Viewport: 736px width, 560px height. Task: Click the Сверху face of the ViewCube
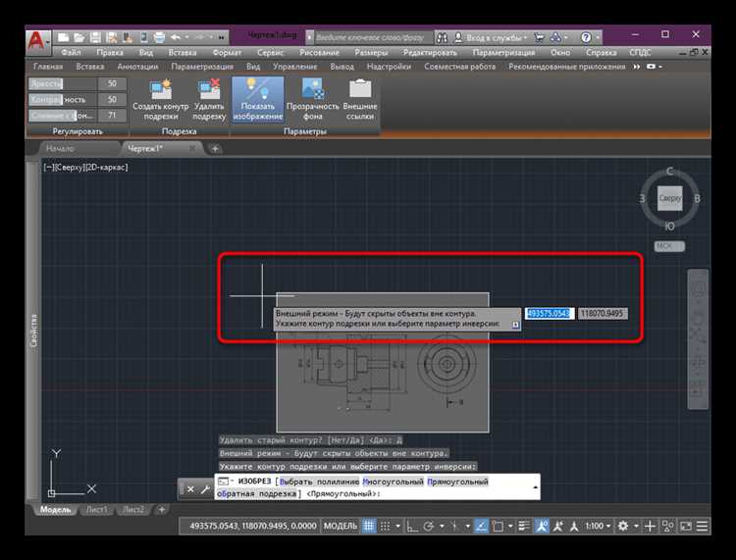670,198
